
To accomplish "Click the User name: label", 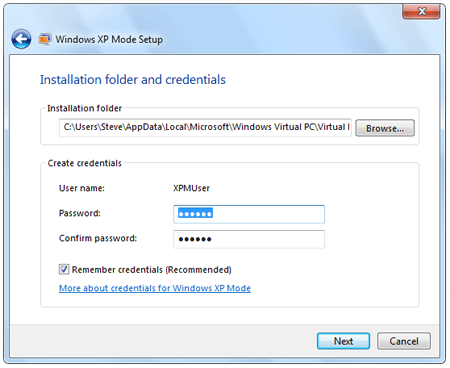I will 82,188.
